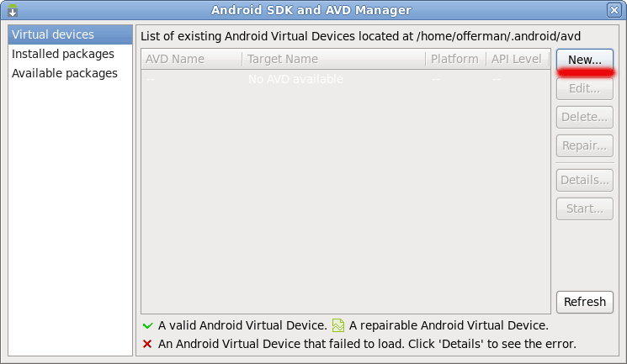This screenshot has width=627, height=364.
Task: Click the Repair... button
Action: tap(585, 145)
